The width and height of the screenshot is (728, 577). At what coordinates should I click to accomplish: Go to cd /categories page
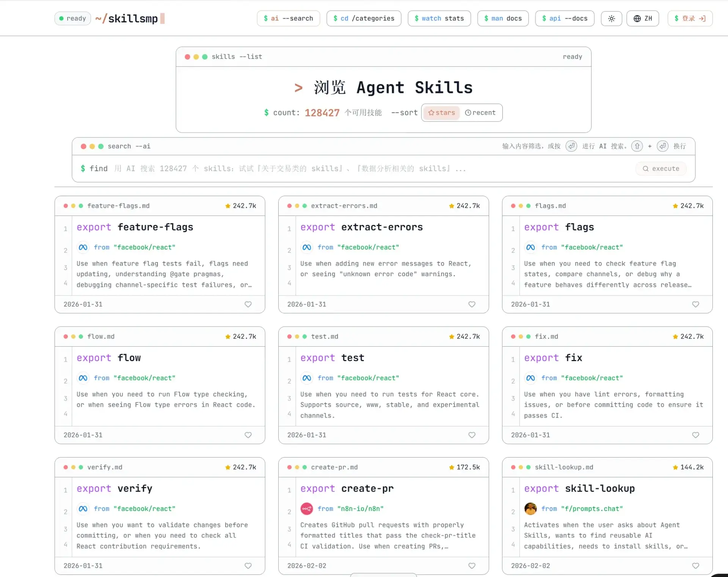[x=364, y=19]
